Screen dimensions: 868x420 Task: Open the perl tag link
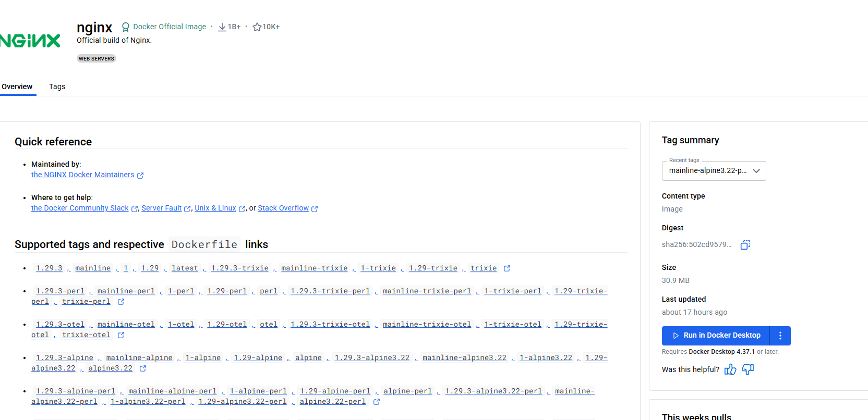[x=269, y=291]
